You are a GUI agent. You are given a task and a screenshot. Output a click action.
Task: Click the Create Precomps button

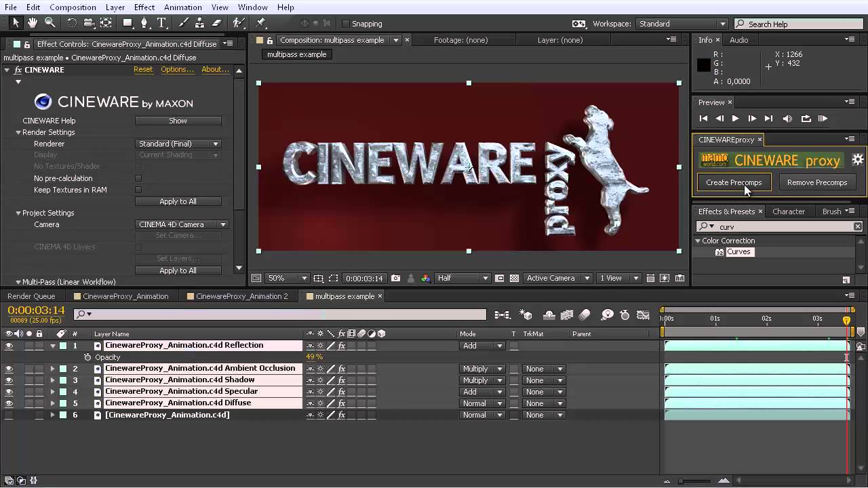click(734, 182)
